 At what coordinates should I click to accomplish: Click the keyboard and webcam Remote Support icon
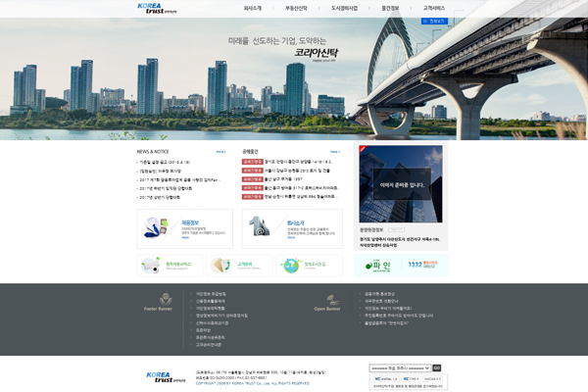coord(151,266)
